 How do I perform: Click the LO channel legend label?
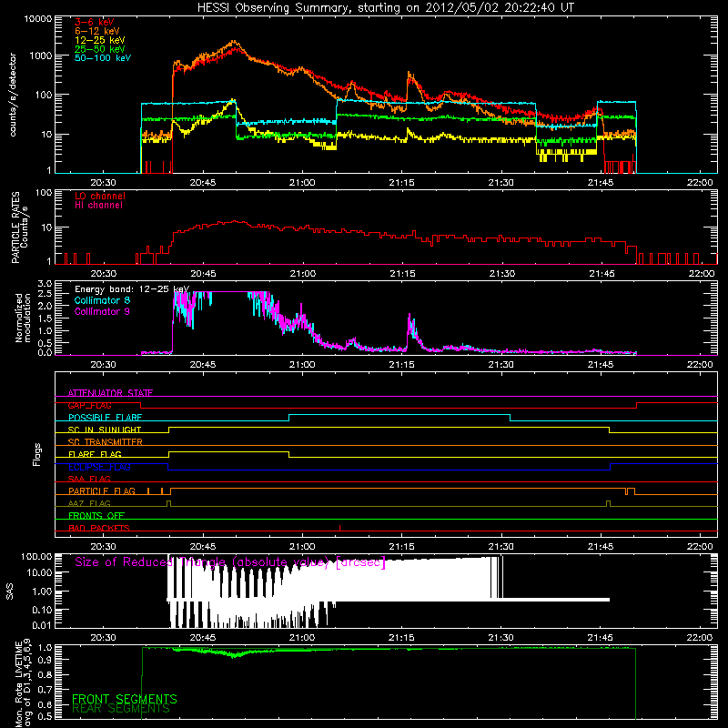(x=100, y=196)
